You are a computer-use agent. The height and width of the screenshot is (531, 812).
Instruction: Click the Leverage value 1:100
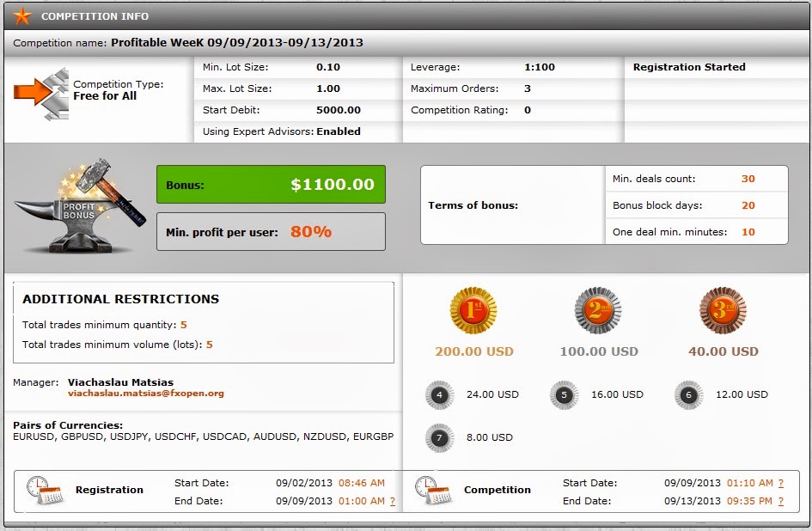click(x=540, y=67)
